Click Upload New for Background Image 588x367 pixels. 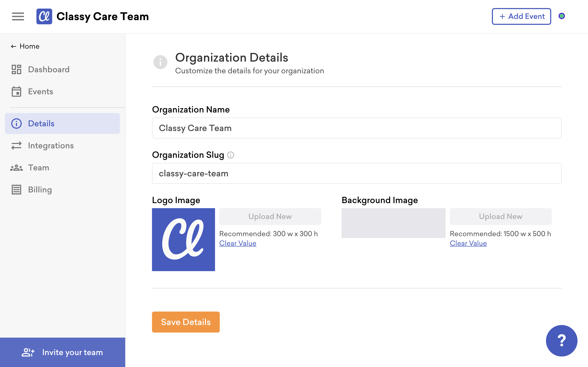[501, 217]
